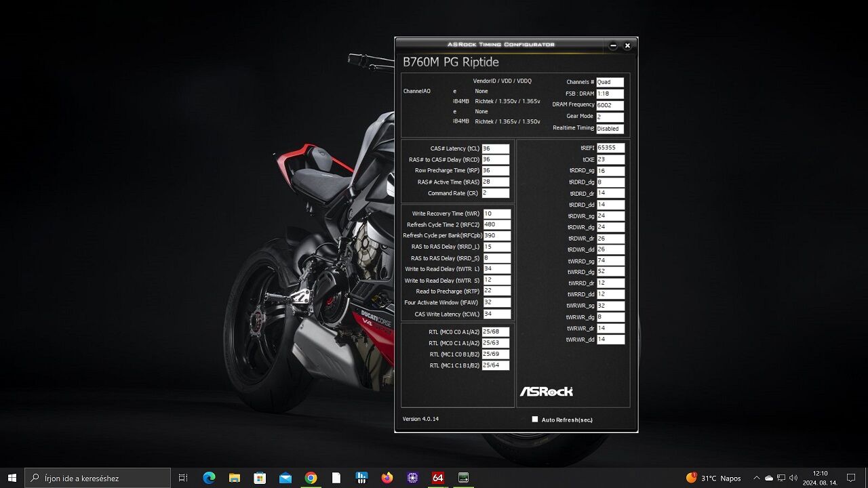The width and height of the screenshot is (868, 488).
Task: Click the tRRD_L value field
Action: [497, 247]
